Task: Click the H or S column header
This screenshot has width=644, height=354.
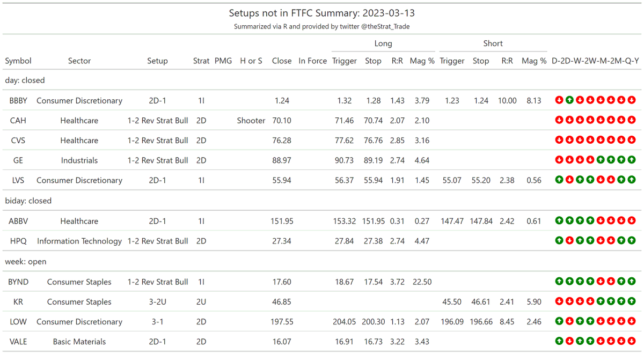Action: point(251,61)
